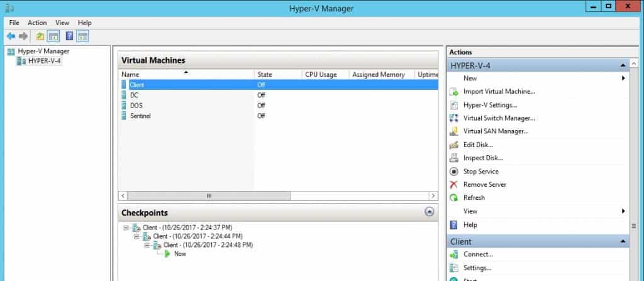The width and height of the screenshot is (644, 281).
Task: Click Connect... under Client actions
Action: 478,255
